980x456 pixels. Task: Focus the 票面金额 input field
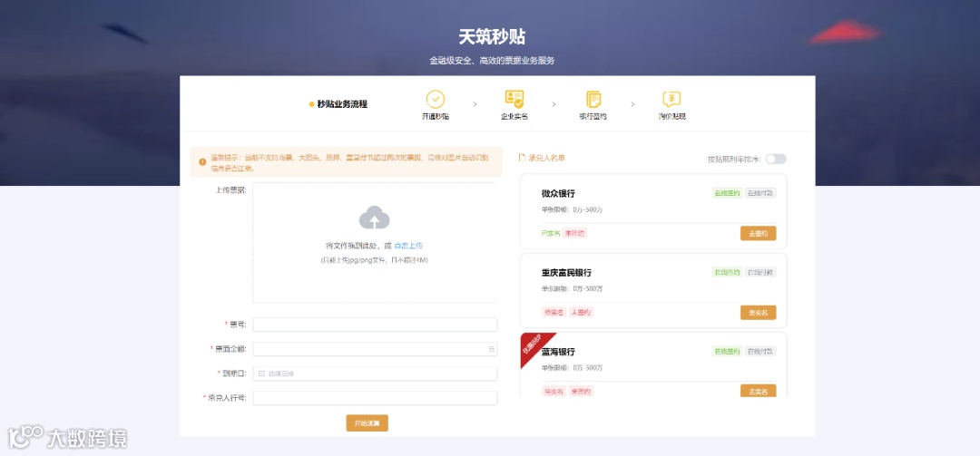coord(375,349)
